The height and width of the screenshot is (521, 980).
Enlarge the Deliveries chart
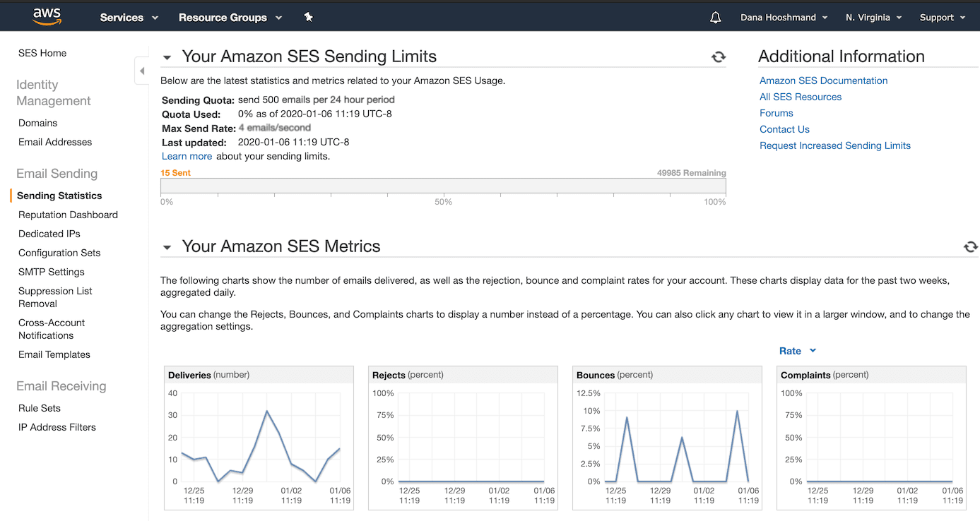click(259, 438)
